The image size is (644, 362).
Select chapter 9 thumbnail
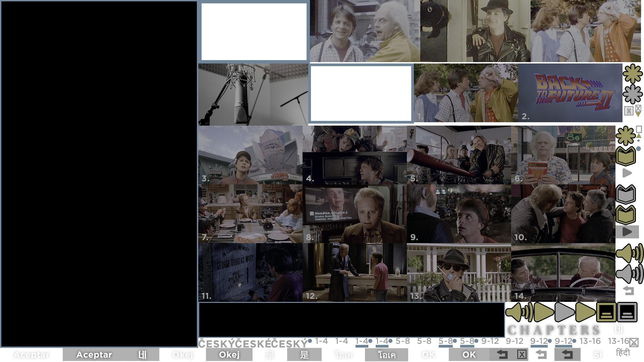(x=459, y=214)
